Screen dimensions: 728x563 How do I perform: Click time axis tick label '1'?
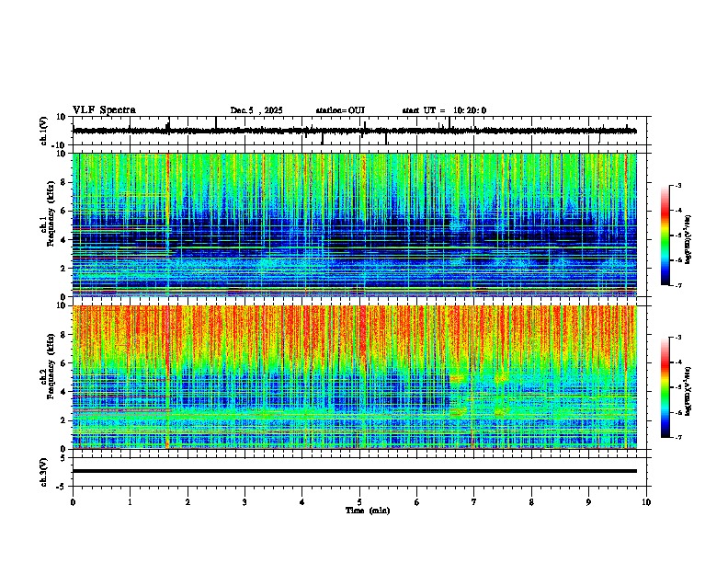(130, 502)
